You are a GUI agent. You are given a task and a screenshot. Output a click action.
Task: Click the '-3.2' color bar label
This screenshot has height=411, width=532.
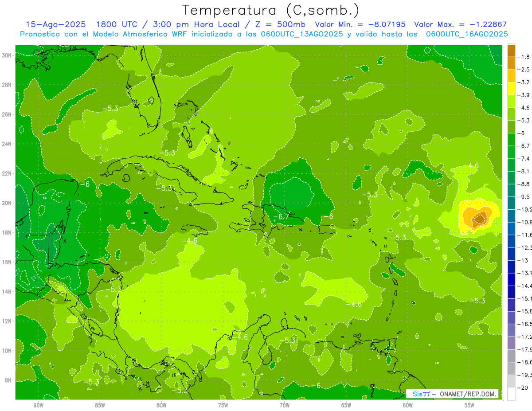(524, 82)
